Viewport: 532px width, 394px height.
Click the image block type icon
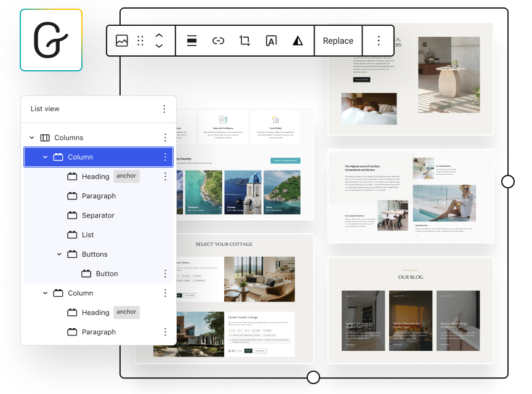[122, 41]
